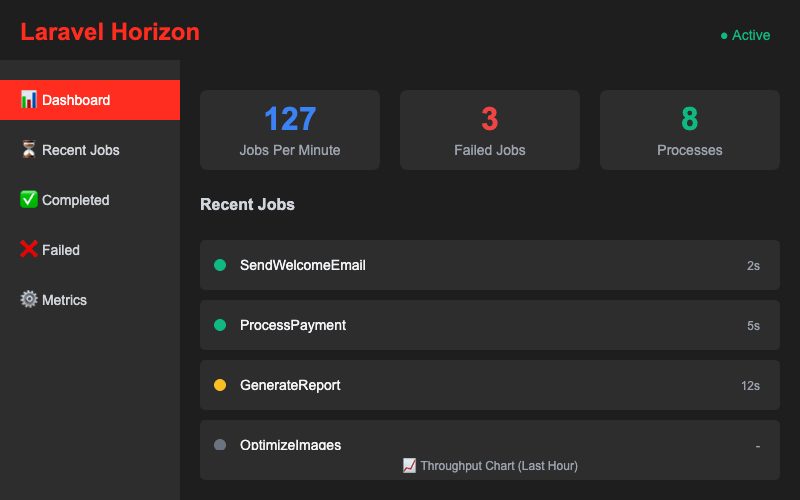The width and height of the screenshot is (800, 500).
Task: Click the red X icon beside Failed
Action: point(29,249)
